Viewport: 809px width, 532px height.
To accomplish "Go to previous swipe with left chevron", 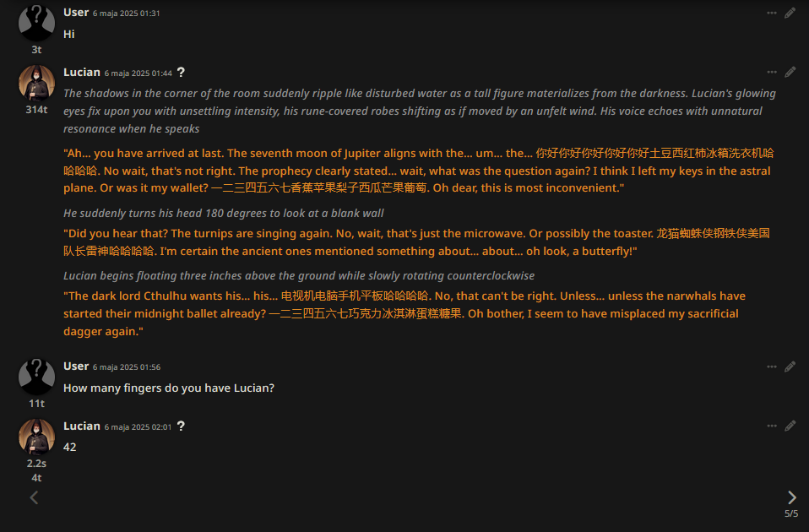I will [34, 497].
